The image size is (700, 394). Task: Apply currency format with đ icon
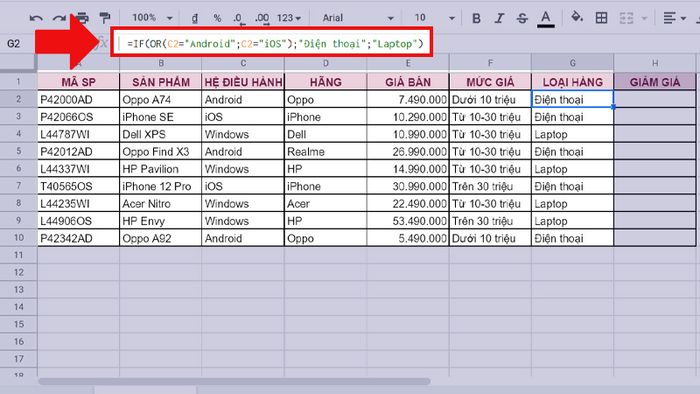(x=195, y=18)
